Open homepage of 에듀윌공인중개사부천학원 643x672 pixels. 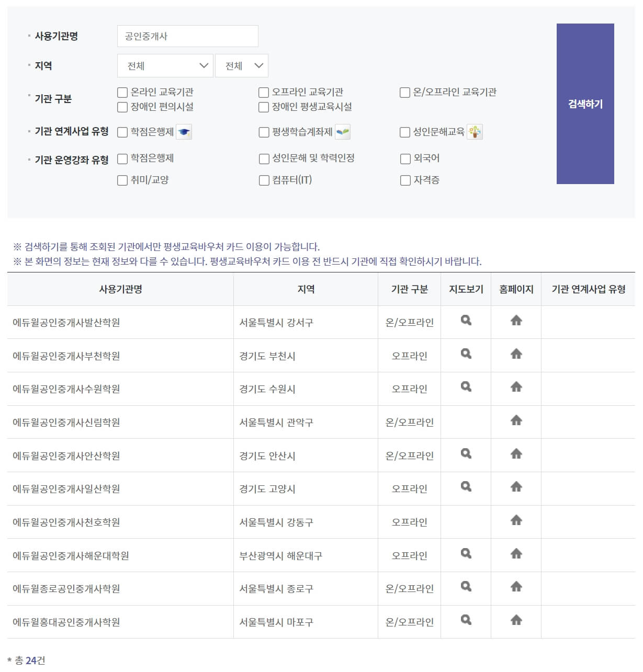coord(516,355)
